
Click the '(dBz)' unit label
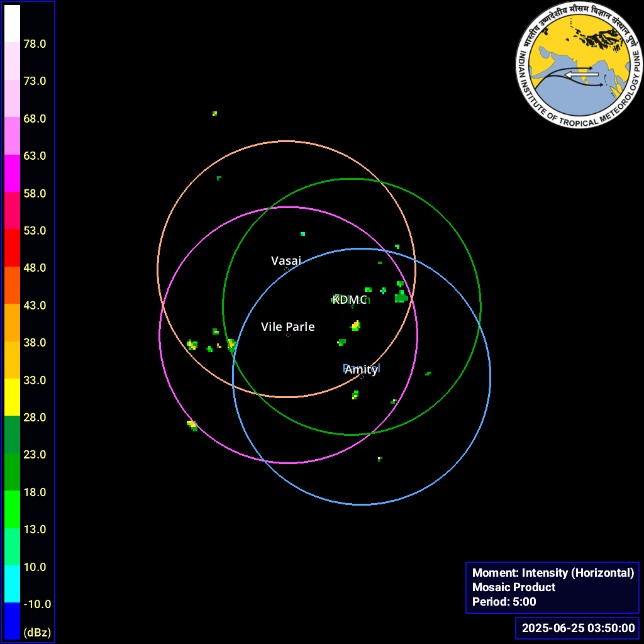(x=37, y=633)
